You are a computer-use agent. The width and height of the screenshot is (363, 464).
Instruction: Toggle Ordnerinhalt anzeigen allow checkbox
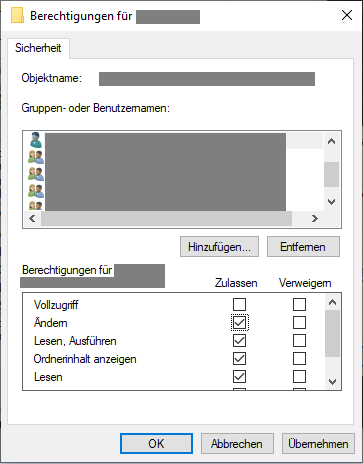click(x=239, y=359)
